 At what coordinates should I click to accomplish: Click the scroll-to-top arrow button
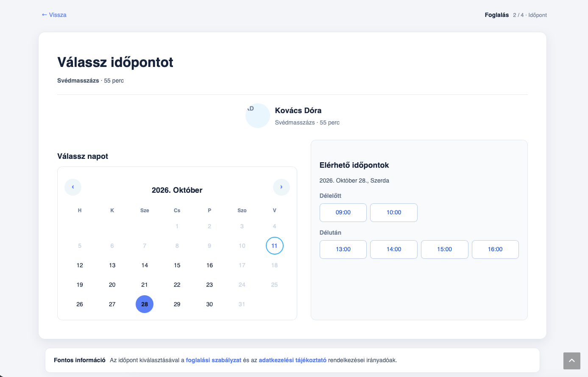[571, 361]
